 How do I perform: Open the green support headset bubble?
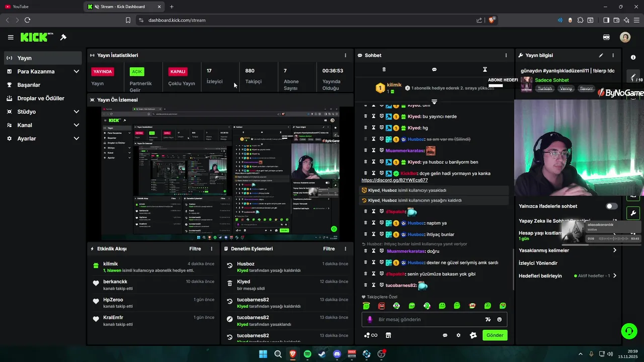pos(629,331)
